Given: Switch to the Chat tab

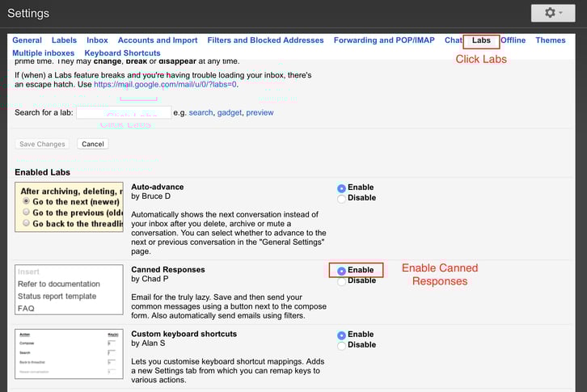Looking at the screenshot, I should click(x=454, y=40).
